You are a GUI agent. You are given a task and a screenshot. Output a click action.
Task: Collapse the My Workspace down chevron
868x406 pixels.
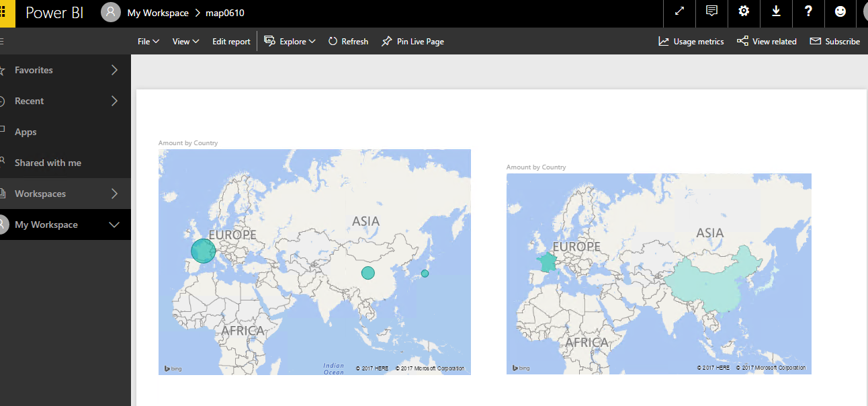tap(114, 225)
